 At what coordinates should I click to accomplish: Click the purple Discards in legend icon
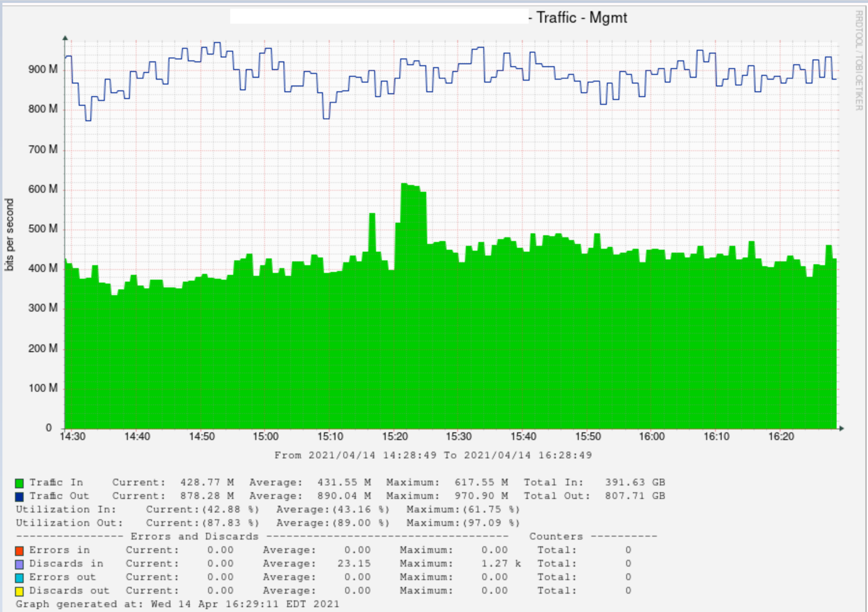tap(19, 563)
